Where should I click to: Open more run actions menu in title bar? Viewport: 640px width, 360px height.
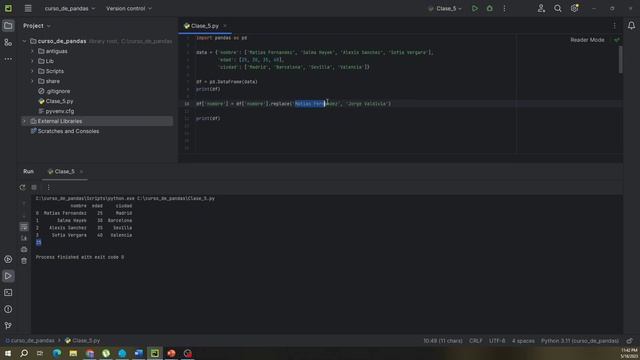pyautogui.click(x=504, y=9)
